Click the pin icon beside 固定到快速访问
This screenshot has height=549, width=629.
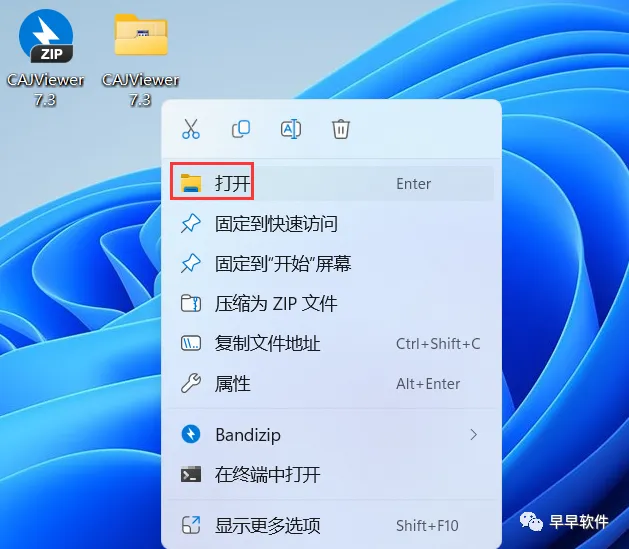pos(191,223)
